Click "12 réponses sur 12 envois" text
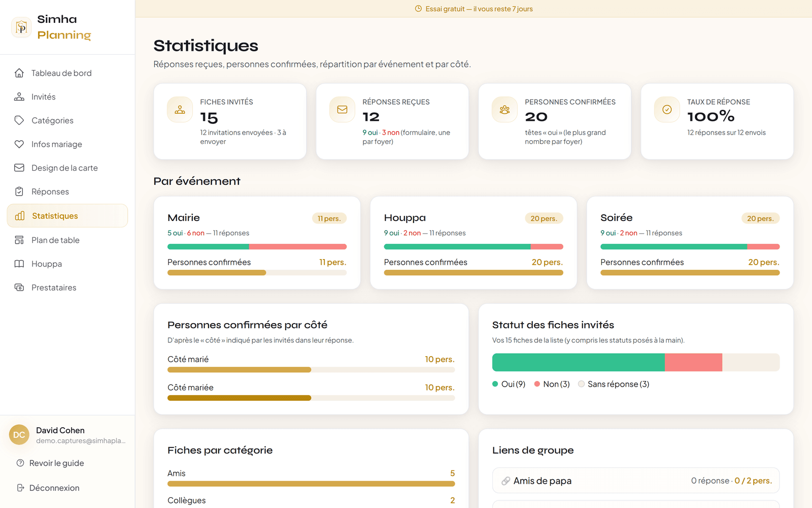 pos(726,133)
